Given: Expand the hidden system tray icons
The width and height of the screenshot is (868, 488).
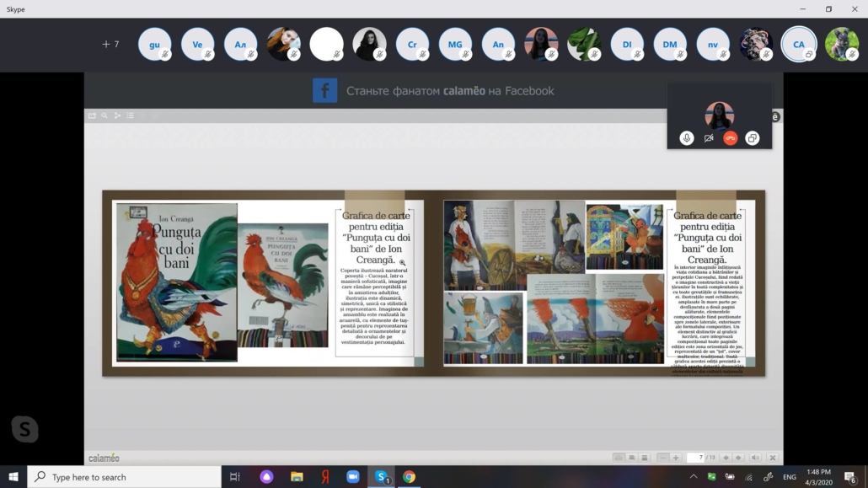Looking at the screenshot, I should pyautogui.click(x=693, y=477).
